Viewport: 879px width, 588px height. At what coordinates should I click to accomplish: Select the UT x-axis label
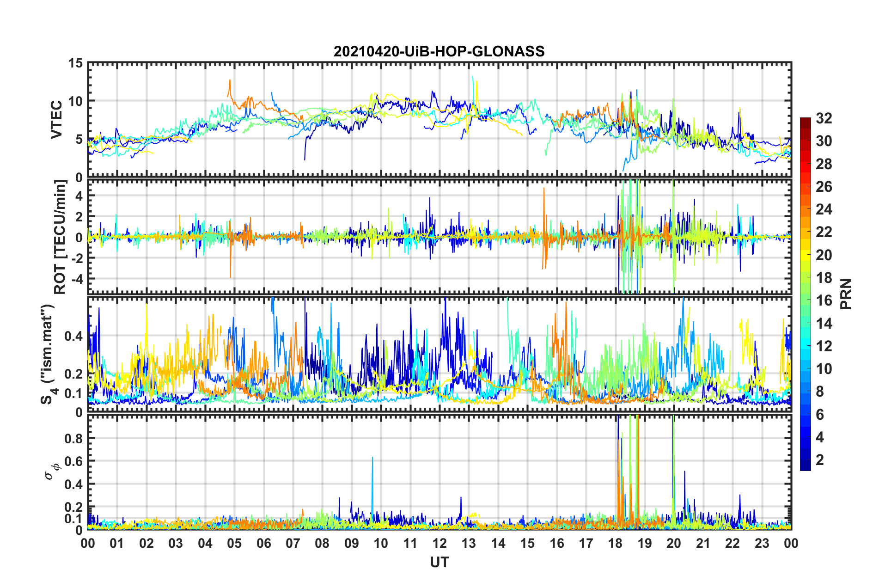click(x=439, y=562)
